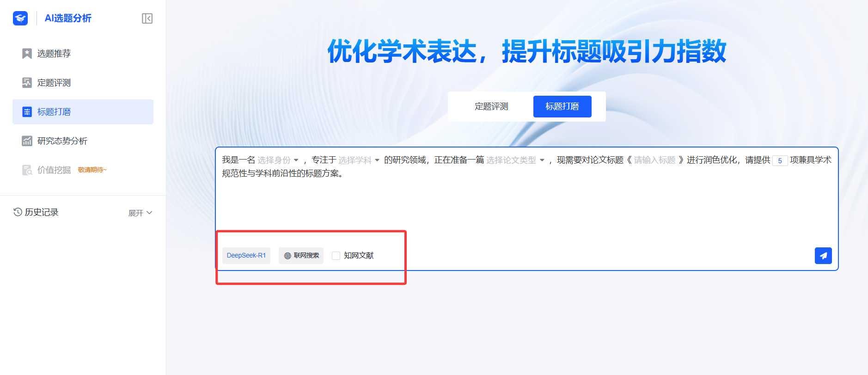Viewport: 868px width, 375px height.
Task: Toggle the DeepSeek-R1 model option
Action: (246, 256)
